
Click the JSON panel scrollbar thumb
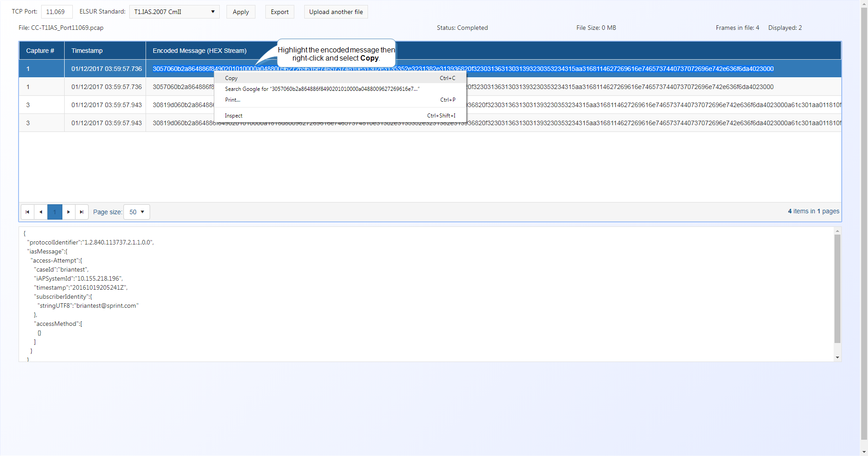pyautogui.click(x=837, y=289)
